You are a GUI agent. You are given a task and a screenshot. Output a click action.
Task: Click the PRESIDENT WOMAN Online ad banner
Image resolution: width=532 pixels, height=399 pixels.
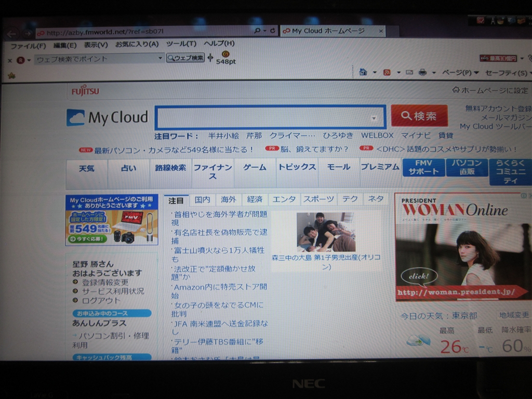click(463, 247)
